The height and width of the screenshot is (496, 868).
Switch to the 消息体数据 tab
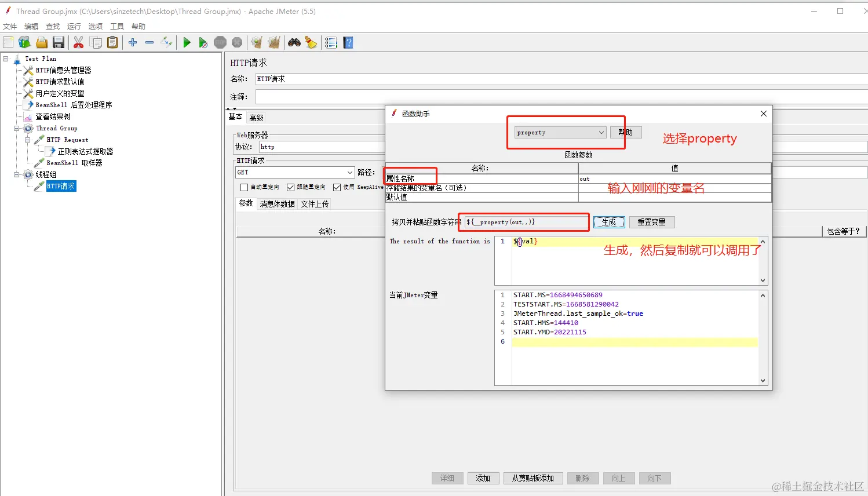point(278,204)
